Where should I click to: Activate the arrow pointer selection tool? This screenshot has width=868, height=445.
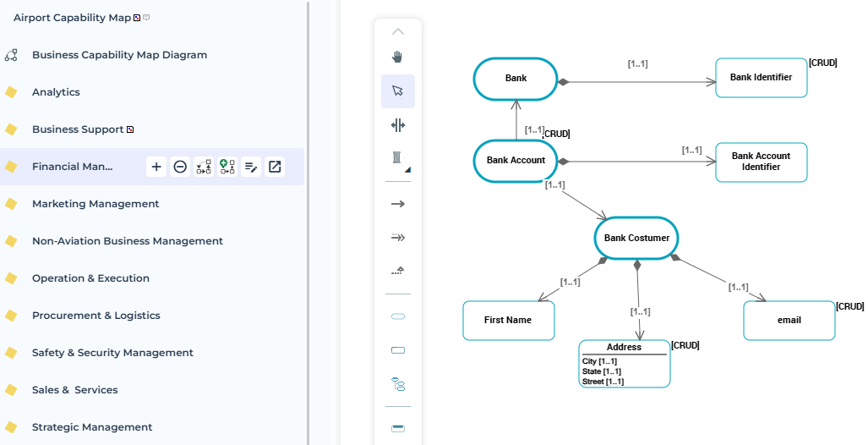pyautogui.click(x=398, y=91)
